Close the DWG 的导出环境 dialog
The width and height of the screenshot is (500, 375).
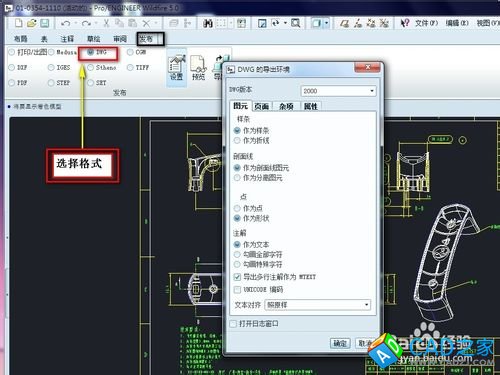pos(367,68)
